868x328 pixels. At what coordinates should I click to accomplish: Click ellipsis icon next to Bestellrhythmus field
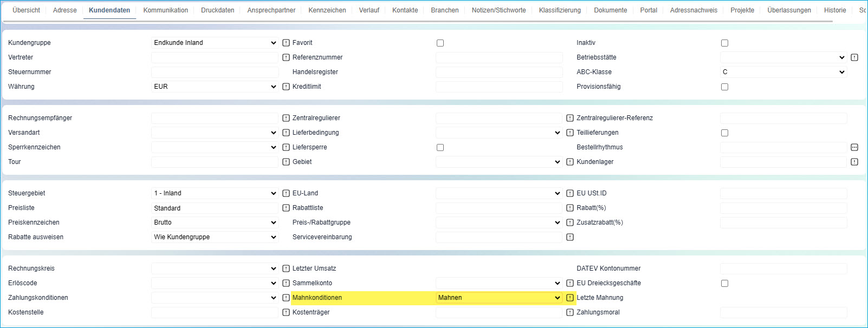(x=854, y=147)
